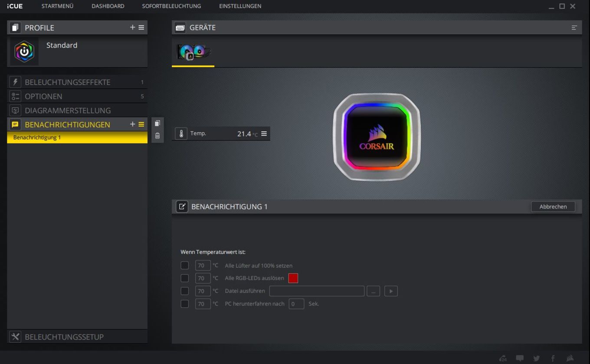Screen dimensions: 590x364
Task: Expand the OPTIONEN section
Action: (x=77, y=96)
